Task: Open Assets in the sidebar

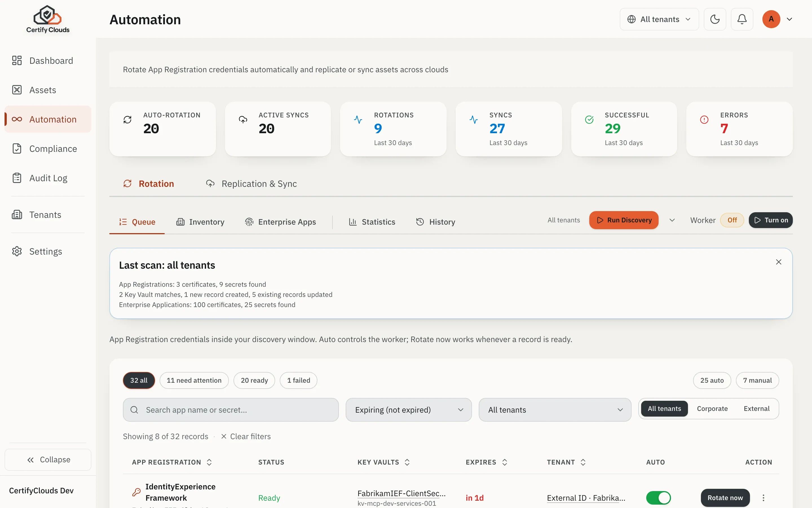Action: 48,90
